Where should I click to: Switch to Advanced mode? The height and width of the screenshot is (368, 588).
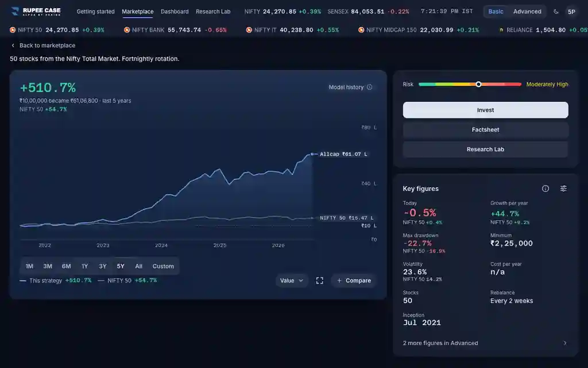point(527,11)
